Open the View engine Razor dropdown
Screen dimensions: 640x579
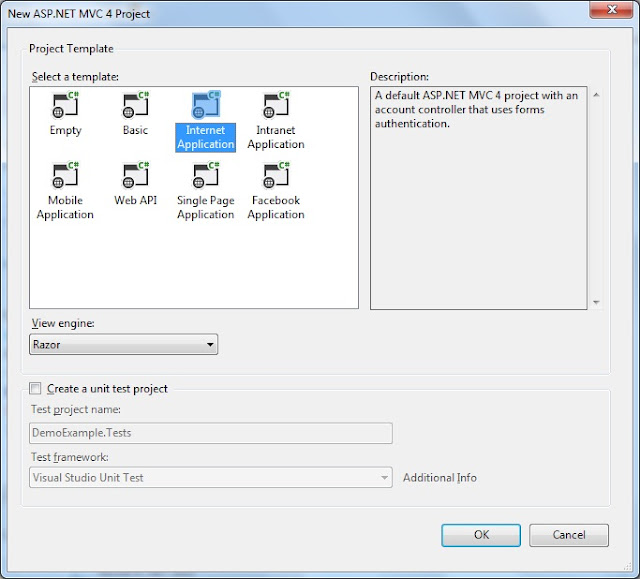click(123, 344)
